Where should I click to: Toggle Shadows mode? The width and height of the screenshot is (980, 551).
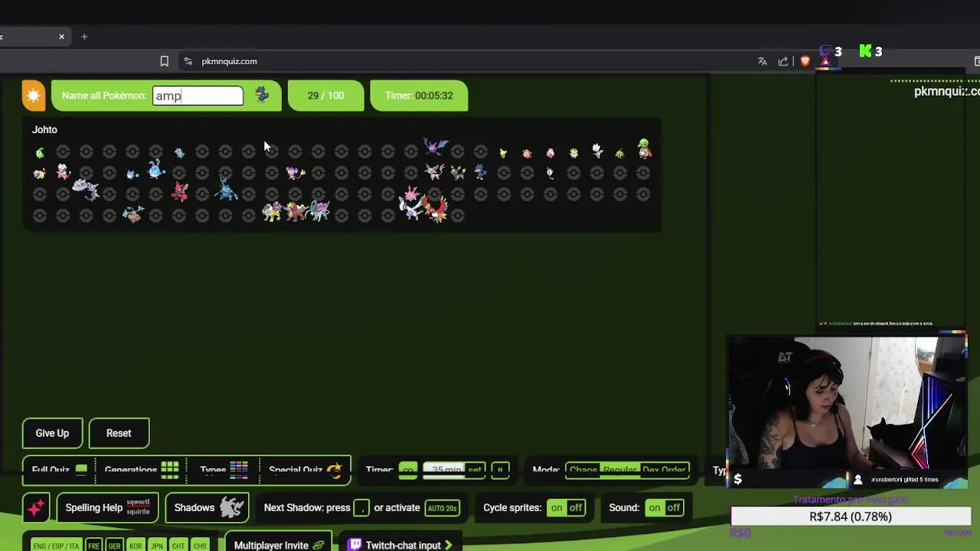tap(207, 507)
